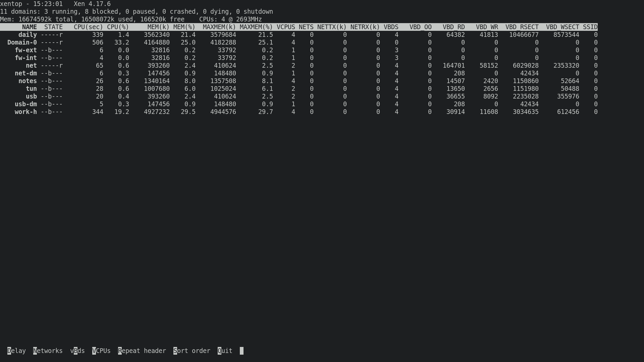Click the CPUs: 4 @ 2693MHz text
Viewport: 644px width, 362px height.
pos(230,19)
